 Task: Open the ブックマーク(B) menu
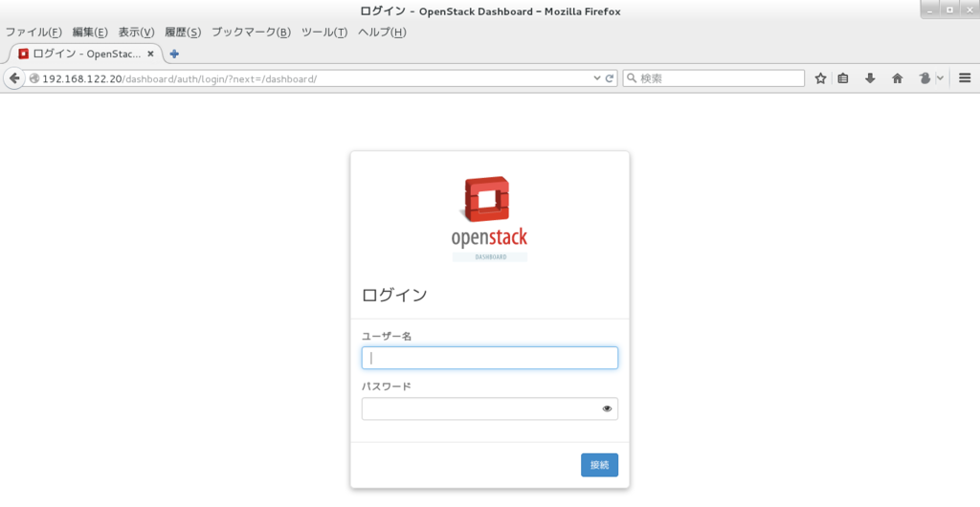[252, 32]
